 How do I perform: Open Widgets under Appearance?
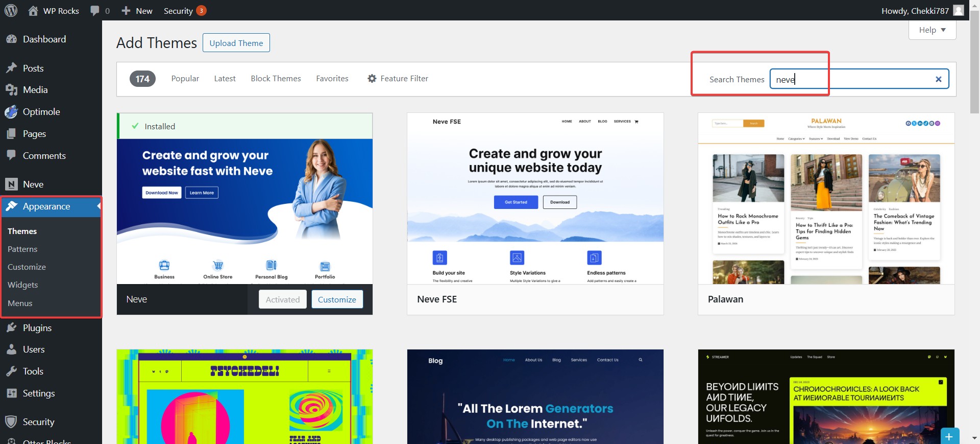coord(23,285)
